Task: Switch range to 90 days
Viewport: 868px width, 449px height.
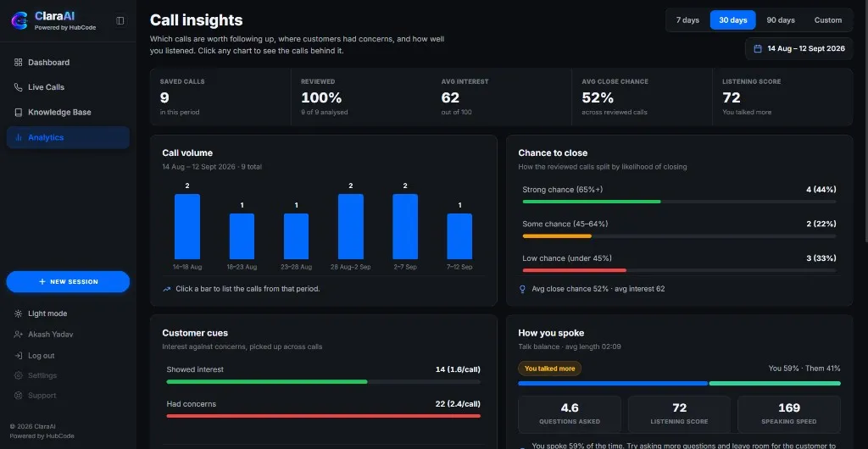Action: pos(781,19)
